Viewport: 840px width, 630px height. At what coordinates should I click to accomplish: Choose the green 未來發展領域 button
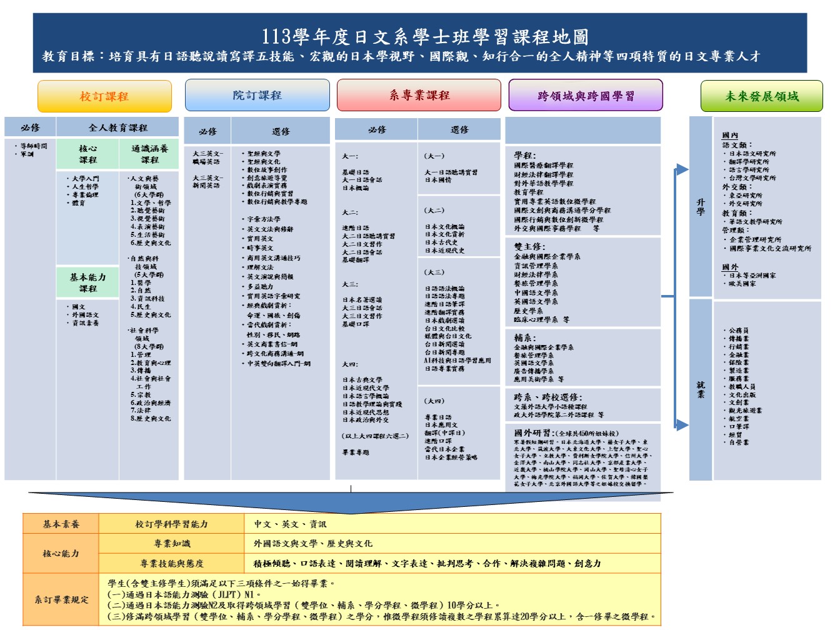[x=761, y=96]
